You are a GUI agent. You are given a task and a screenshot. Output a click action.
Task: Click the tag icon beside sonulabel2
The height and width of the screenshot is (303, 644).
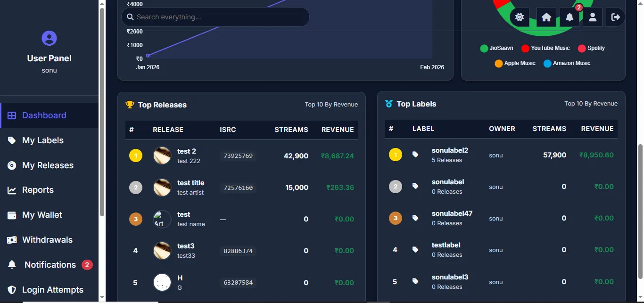(x=415, y=155)
